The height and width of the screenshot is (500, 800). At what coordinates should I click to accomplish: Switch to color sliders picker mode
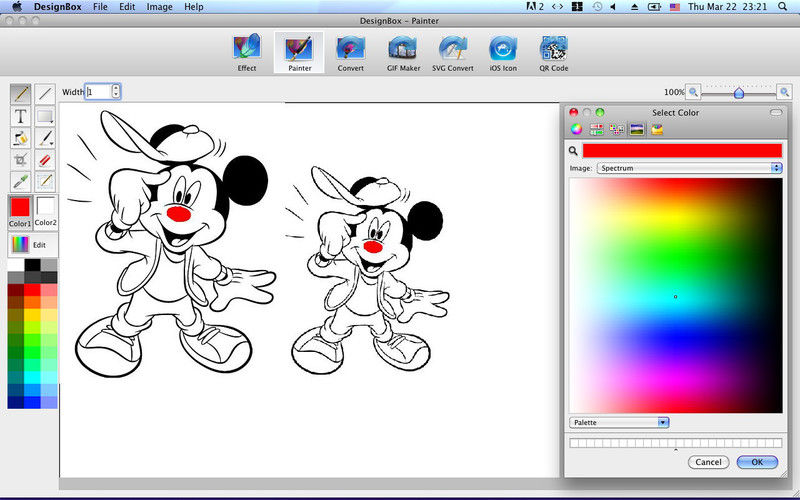597,129
